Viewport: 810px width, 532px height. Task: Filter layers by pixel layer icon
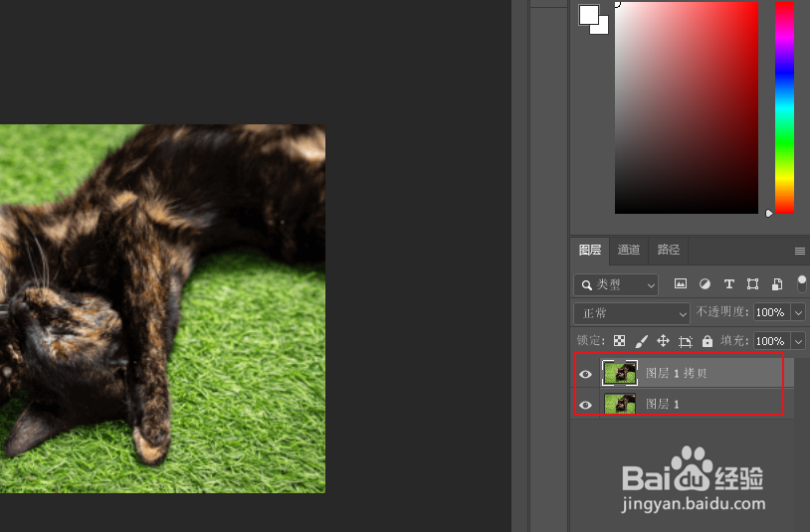click(681, 283)
